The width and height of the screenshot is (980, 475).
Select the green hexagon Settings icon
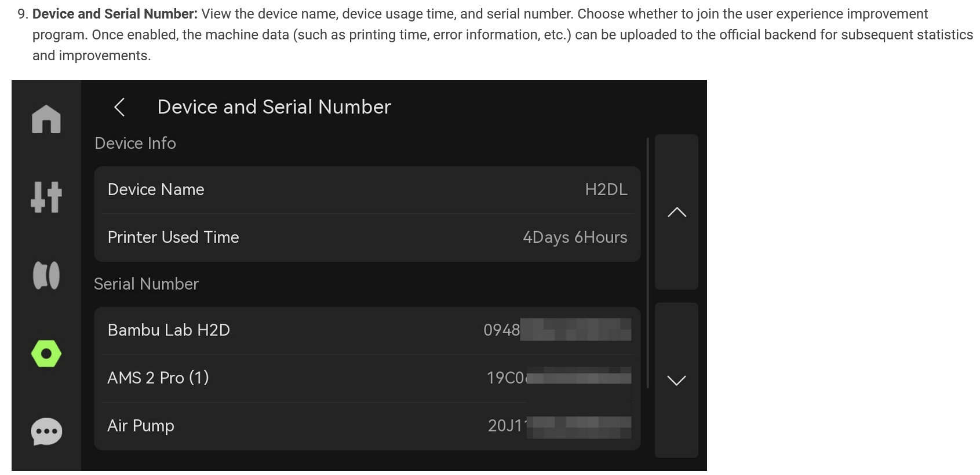[46, 353]
